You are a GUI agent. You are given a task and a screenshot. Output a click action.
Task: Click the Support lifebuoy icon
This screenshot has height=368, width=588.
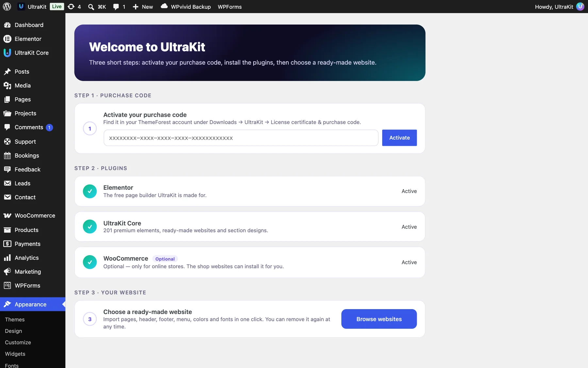pyautogui.click(x=7, y=142)
